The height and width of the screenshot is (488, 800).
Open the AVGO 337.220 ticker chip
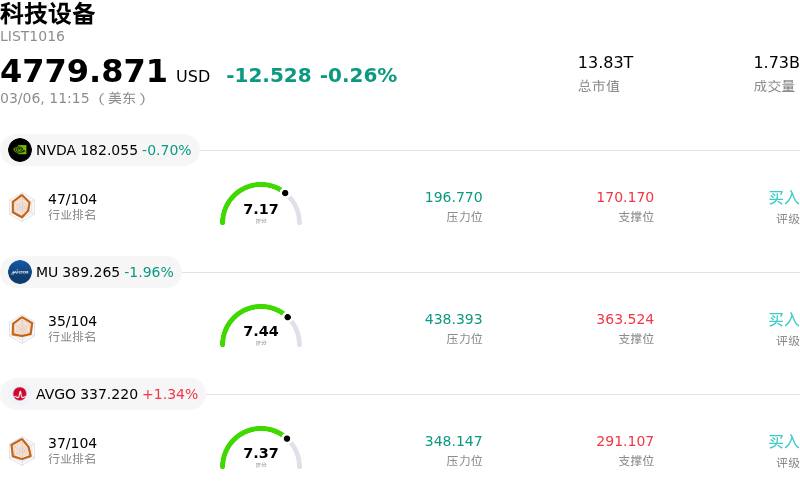116,394
